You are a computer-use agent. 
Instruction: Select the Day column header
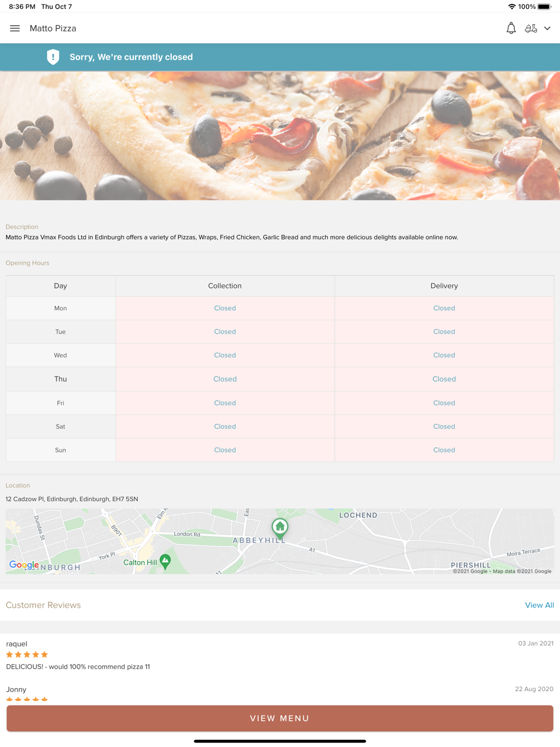click(60, 286)
